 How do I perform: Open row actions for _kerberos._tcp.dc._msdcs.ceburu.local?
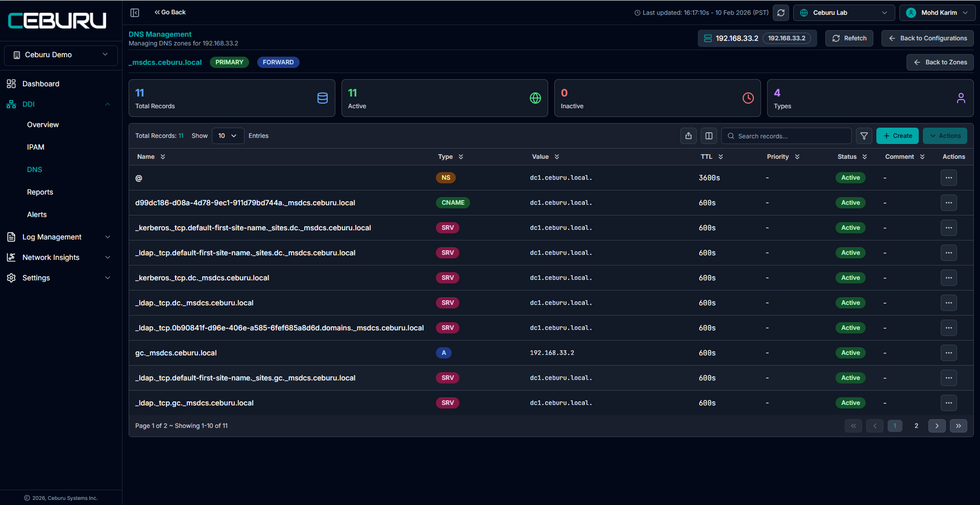point(949,278)
